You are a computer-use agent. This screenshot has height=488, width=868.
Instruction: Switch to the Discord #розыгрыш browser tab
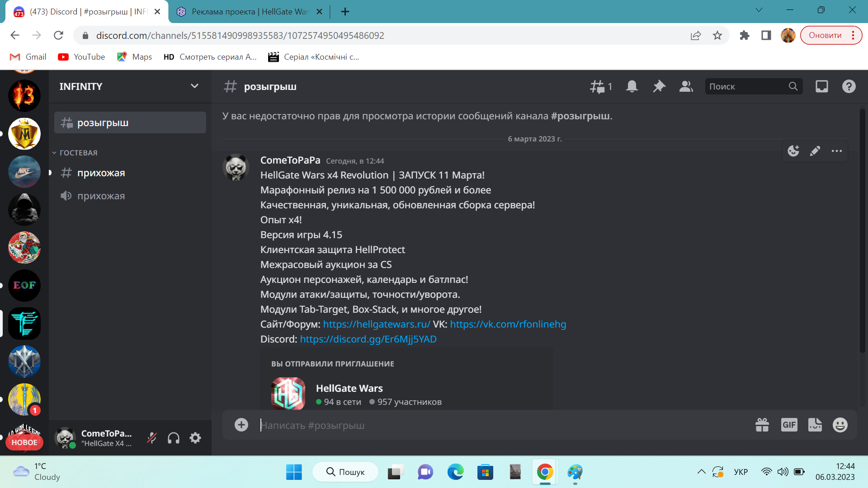point(86,12)
